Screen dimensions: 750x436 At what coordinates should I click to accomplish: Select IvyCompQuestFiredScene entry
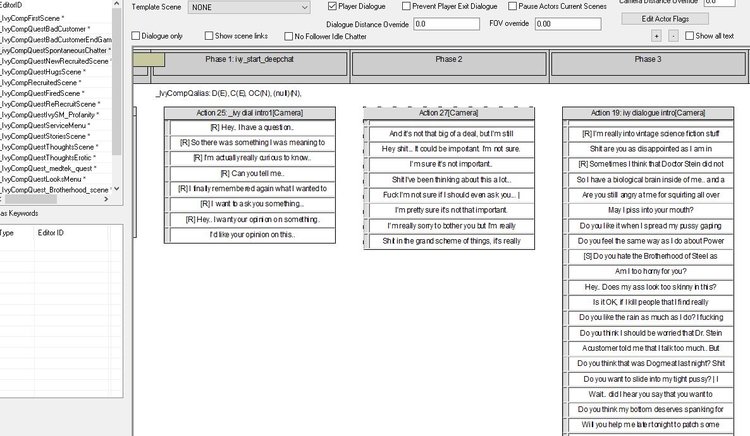pos(43,93)
